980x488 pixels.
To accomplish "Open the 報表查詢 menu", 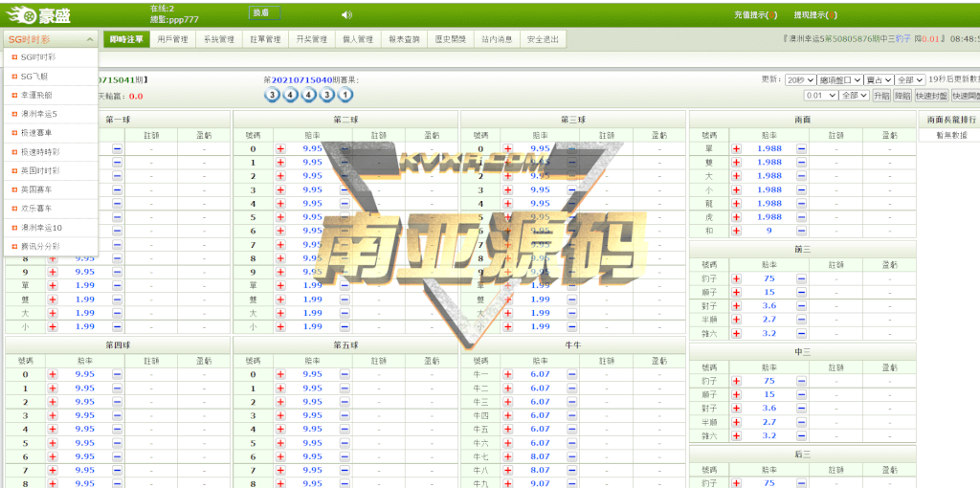I will coord(404,39).
